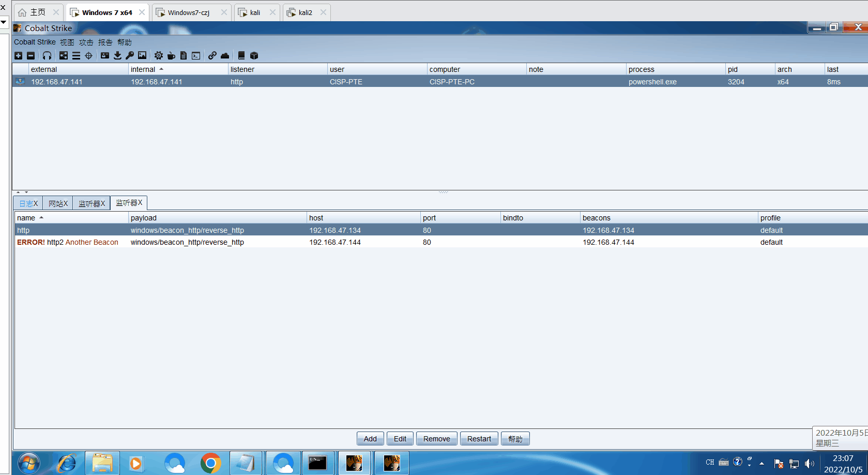Image resolution: width=868 pixels, height=475 pixels.
Task: Click the connect to team server plus icon
Action: tap(19, 56)
